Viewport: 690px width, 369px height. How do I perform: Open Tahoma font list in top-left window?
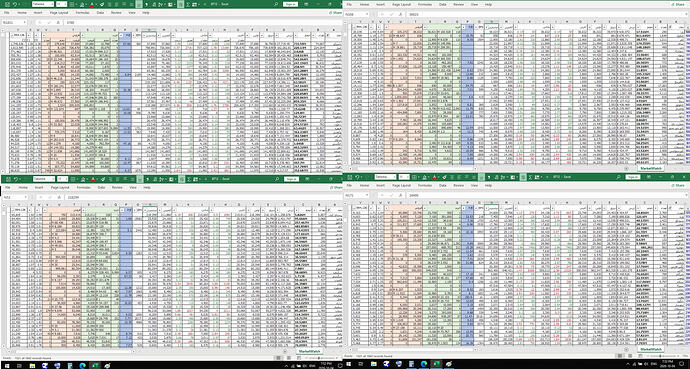point(52,4)
